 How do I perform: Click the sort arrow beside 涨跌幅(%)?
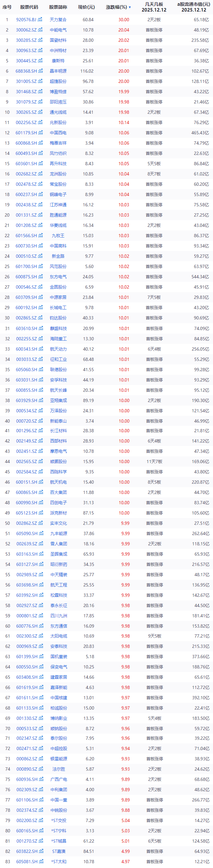130,7
